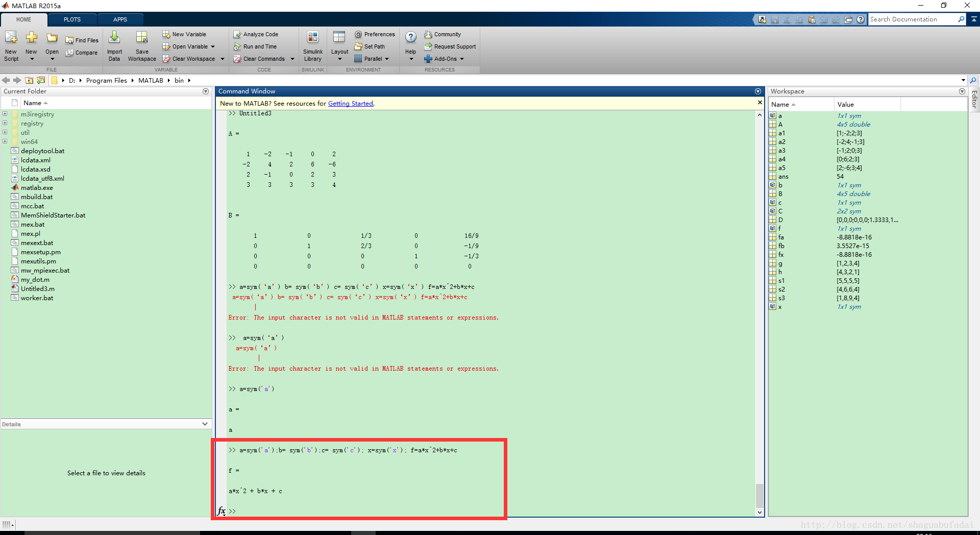980x535 pixels.
Task: Click the Import Data icon
Action: click(x=114, y=37)
